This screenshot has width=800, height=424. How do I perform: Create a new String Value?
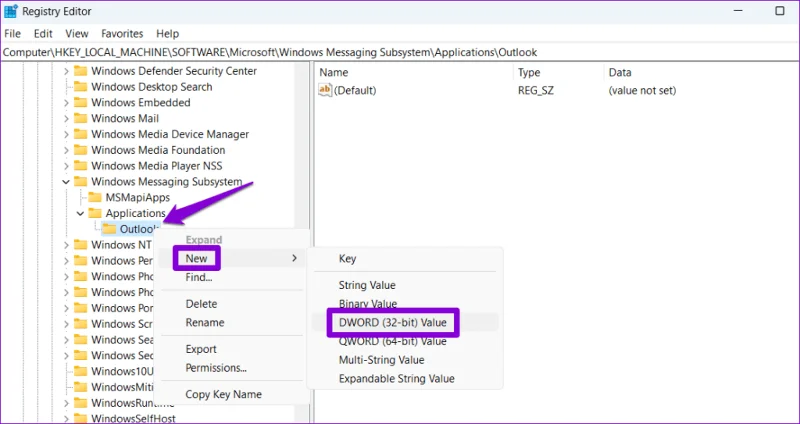(x=367, y=285)
